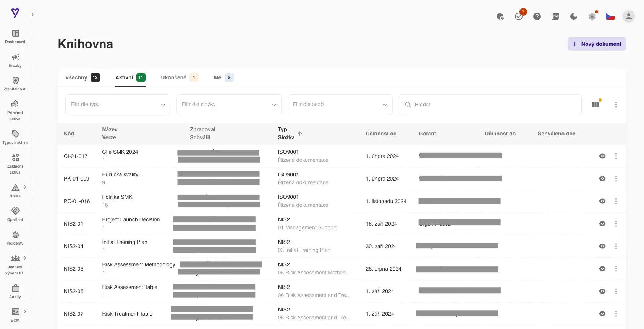Switch to the Všechny tab
Image resolution: width=644 pixels, height=329 pixels.
[x=83, y=77]
